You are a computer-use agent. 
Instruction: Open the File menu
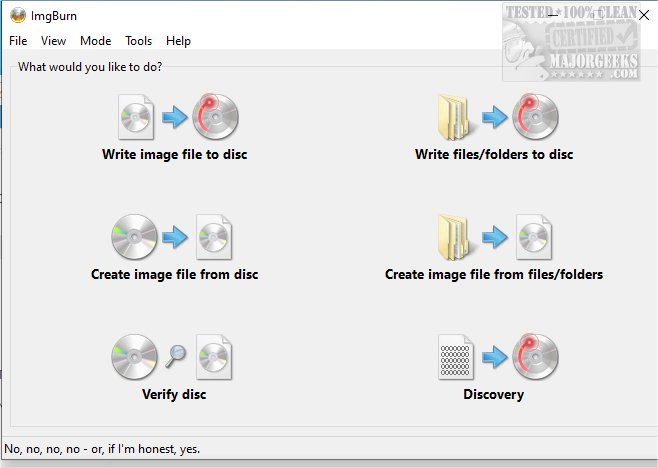coord(18,41)
